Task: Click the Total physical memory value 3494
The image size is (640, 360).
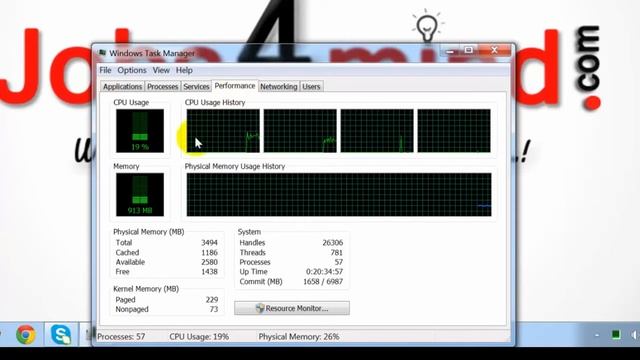Action: (x=209, y=242)
